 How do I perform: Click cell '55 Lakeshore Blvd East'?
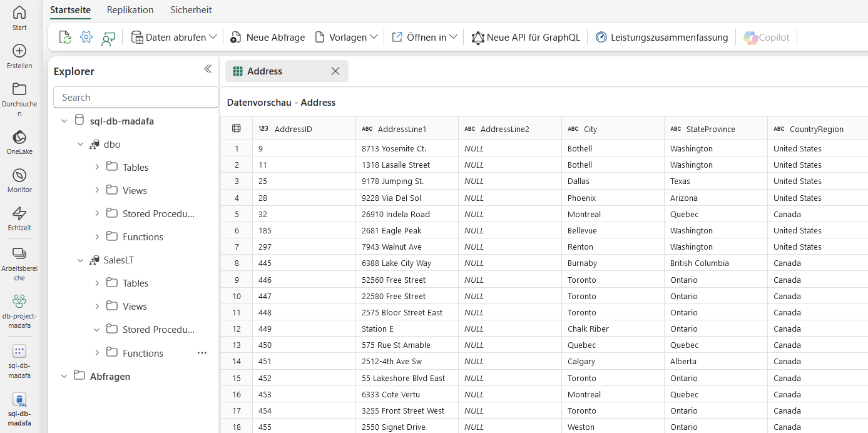tap(407, 378)
